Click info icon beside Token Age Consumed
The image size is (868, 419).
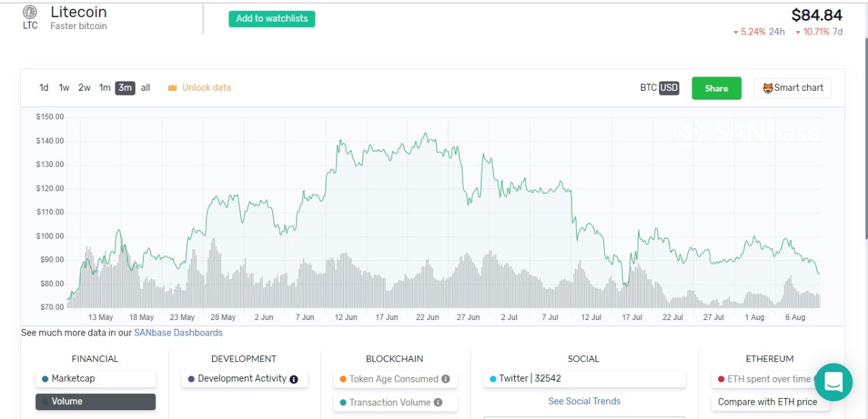pos(446,380)
